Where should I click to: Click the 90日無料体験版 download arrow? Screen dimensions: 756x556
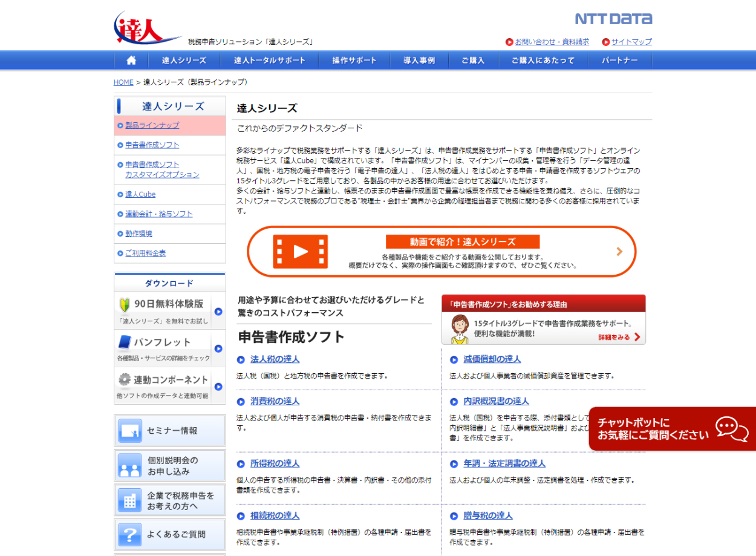pos(218,312)
